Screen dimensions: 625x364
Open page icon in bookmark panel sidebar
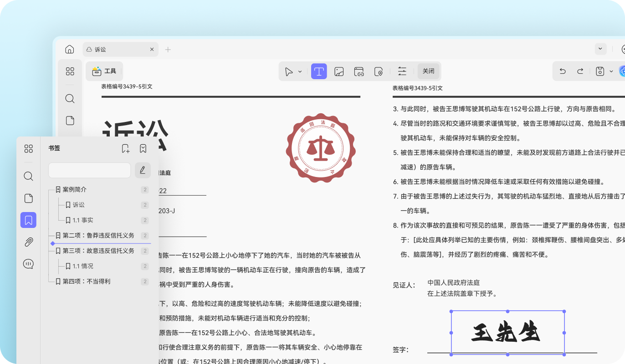pos(28,198)
